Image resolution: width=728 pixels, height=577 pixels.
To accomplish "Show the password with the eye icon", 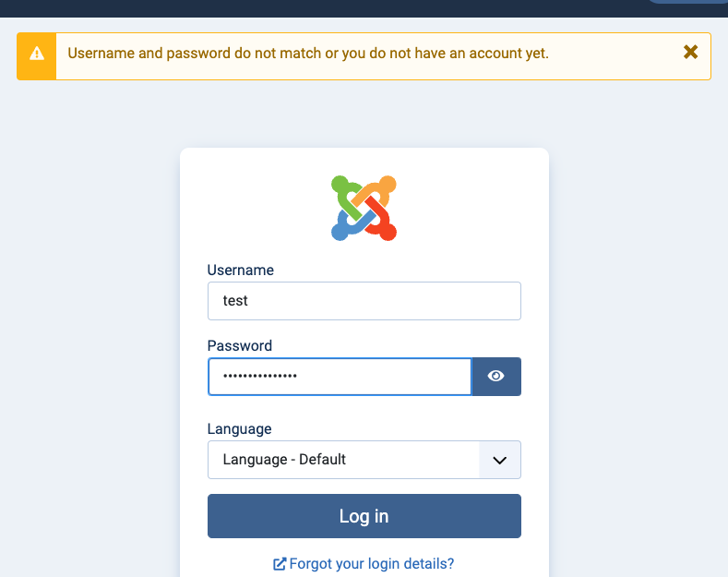I will coord(496,377).
